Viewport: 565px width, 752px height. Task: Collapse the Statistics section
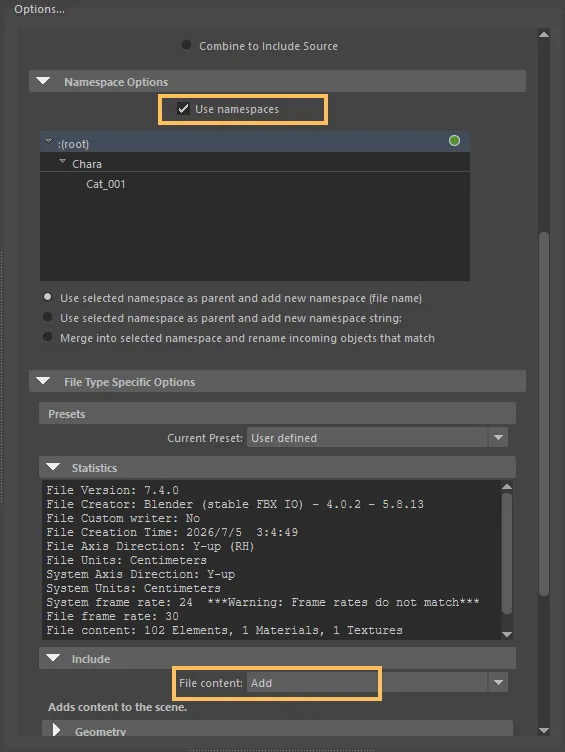point(53,467)
